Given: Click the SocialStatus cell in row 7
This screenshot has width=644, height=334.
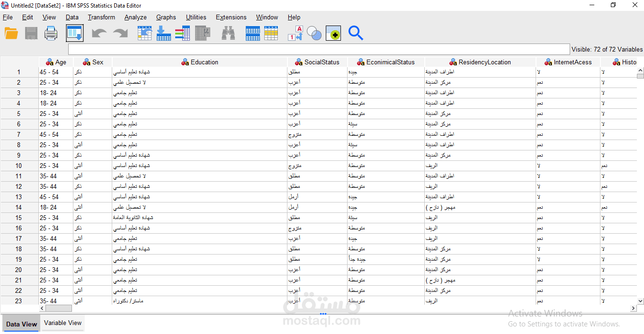Looking at the screenshot, I should point(317,134).
